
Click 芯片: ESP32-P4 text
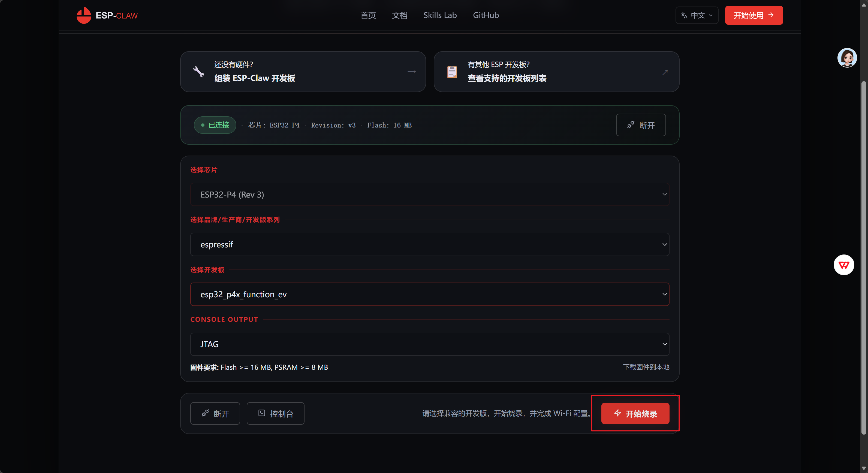point(274,125)
